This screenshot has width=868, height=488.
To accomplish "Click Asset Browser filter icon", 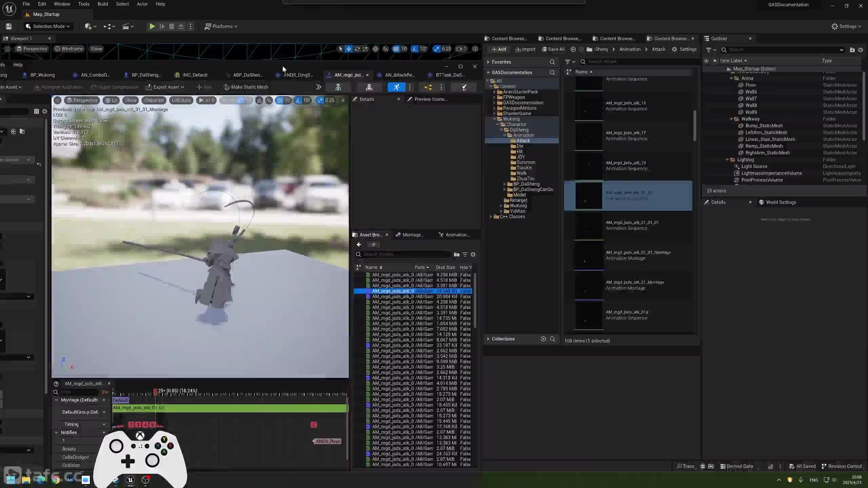I will [465, 255].
